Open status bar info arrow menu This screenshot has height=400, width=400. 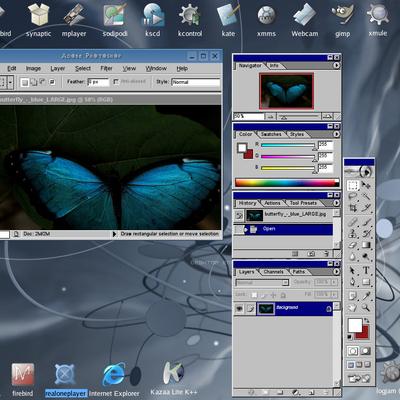pyautogui.click(x=114, y=234)
